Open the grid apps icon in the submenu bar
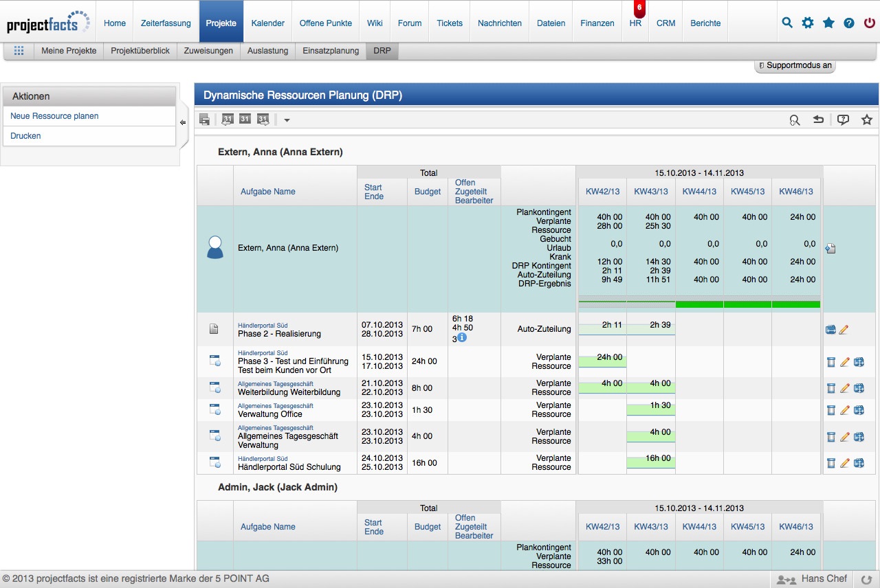The image size is (880, 588). 19,51
